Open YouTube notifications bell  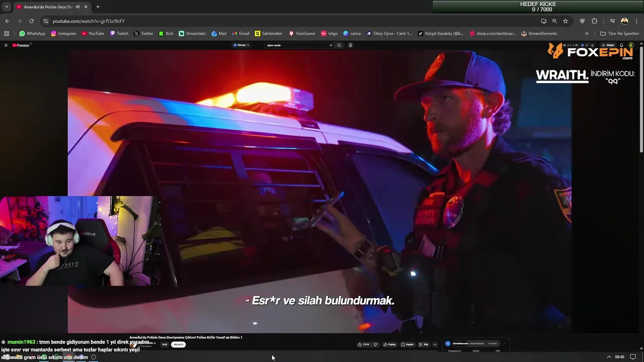621,45
